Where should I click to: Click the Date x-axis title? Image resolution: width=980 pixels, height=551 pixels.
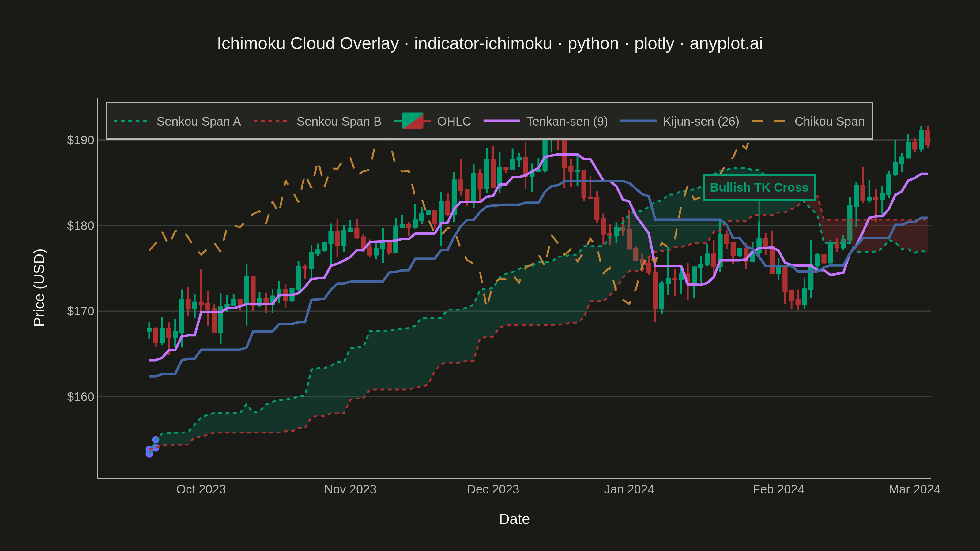click(514, 519)
